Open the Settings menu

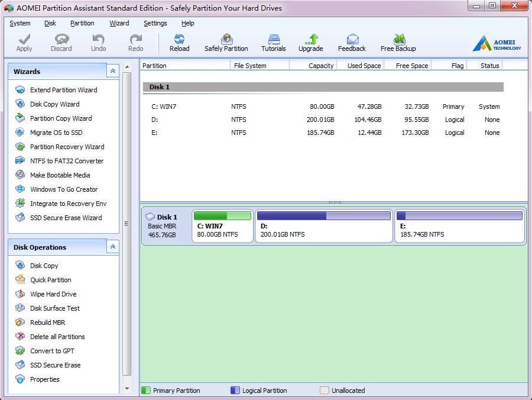pyautogui.click(x=155, y=23)
